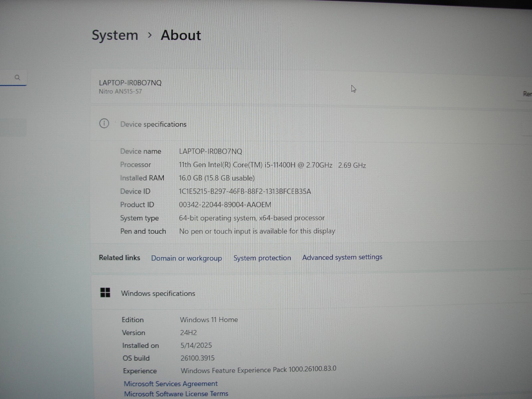Select Installed on date 5/14/2025

tap(196, 345)
